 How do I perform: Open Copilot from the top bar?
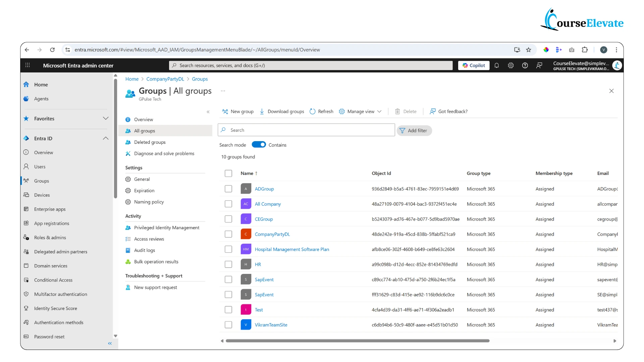pyautogui.click(x=473, y=65)
